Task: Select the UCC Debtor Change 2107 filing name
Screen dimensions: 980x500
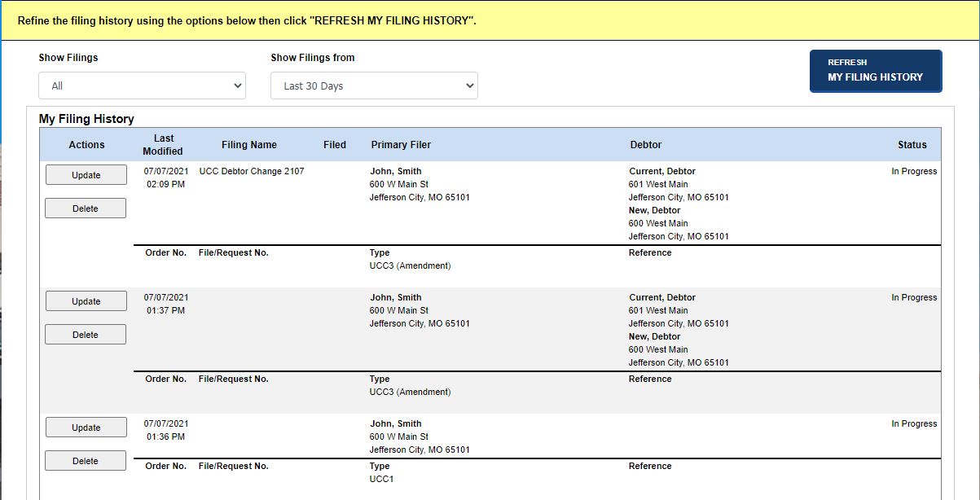Action: (x=251, y=171)
